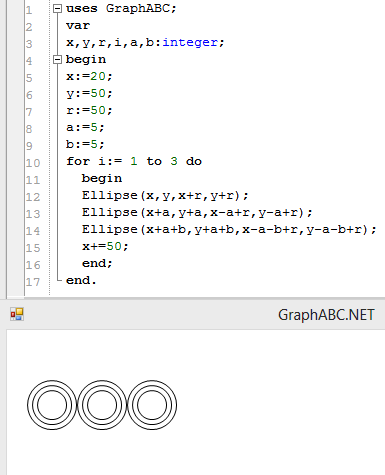Click the first drawn concentric circle

click(x=52, y=405)
